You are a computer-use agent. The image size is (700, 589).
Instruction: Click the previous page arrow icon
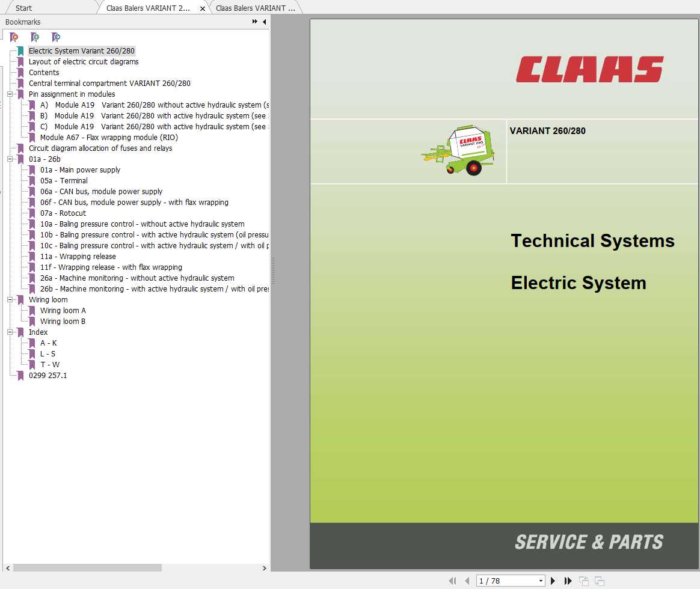[467, 581]
